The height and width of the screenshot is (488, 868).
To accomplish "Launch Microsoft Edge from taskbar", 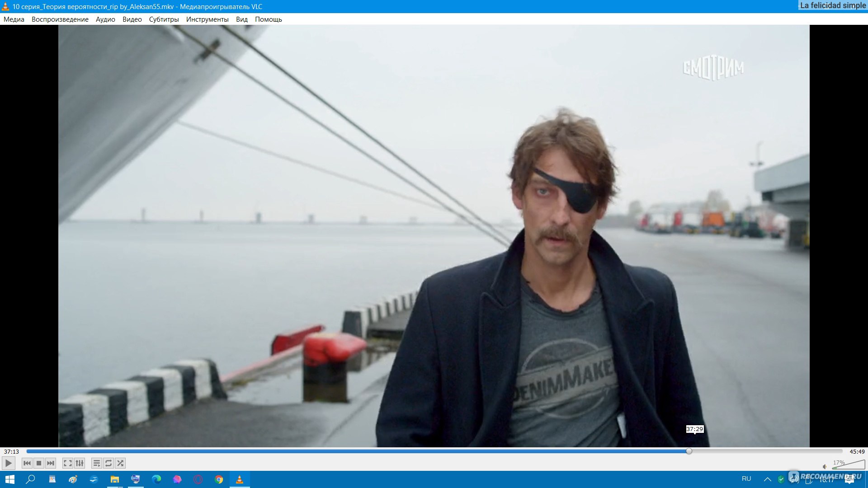I will coord(156,479).
